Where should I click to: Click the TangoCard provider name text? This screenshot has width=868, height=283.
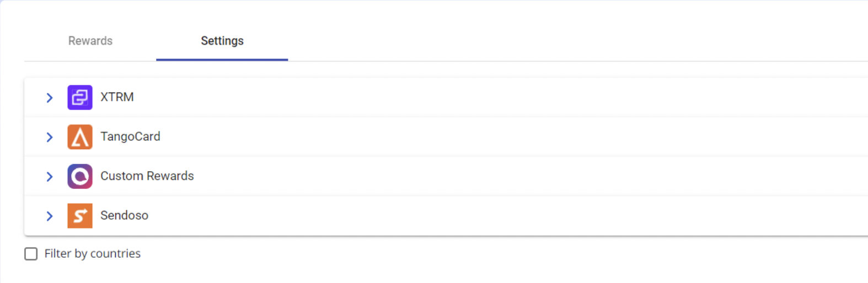pyautogui.click(x=130, y=137)
